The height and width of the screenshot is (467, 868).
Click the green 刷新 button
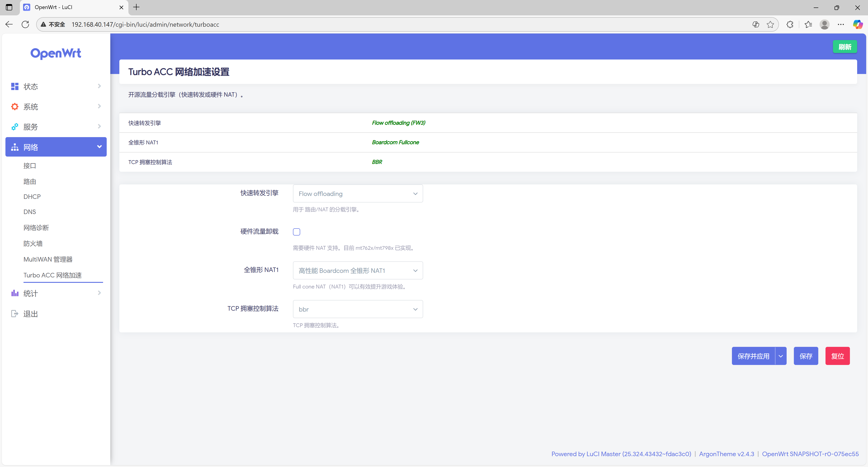tap(845, 47)
